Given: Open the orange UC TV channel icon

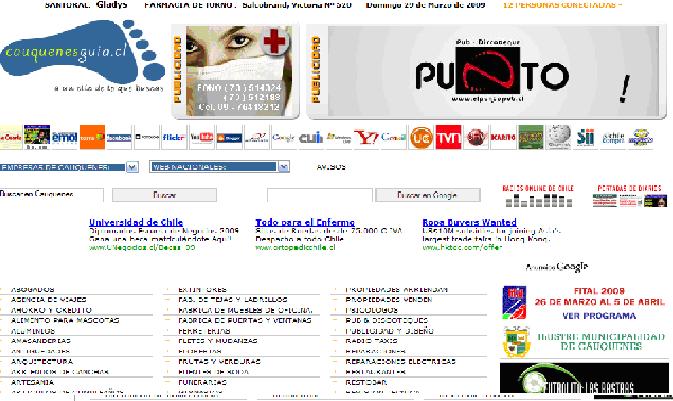Looking at the screenshot, I should click(421, 137).
